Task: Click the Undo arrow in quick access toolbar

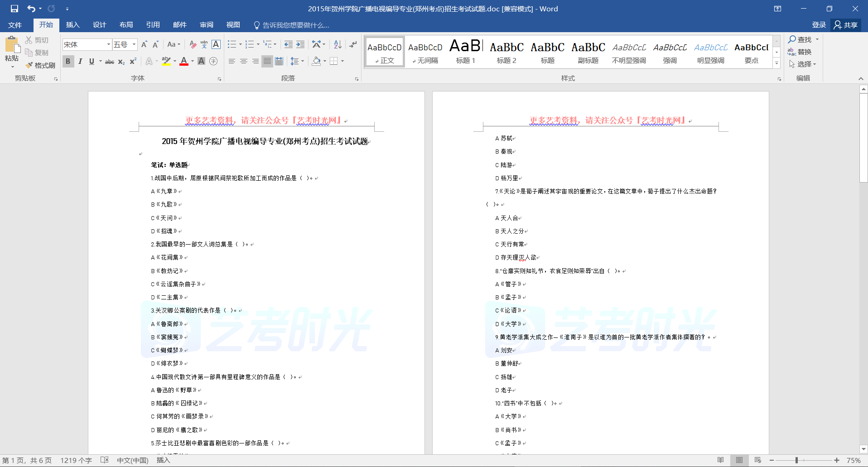Action: 31,9
